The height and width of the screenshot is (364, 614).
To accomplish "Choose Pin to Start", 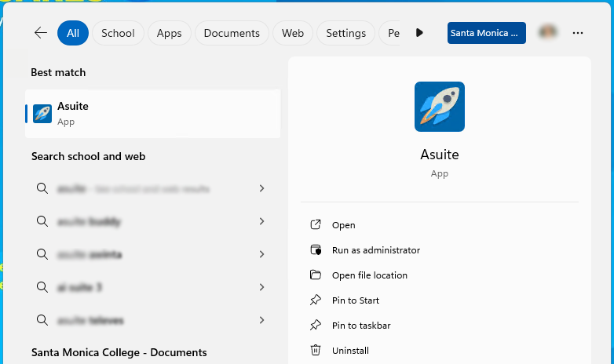I will tap(356, 300).
